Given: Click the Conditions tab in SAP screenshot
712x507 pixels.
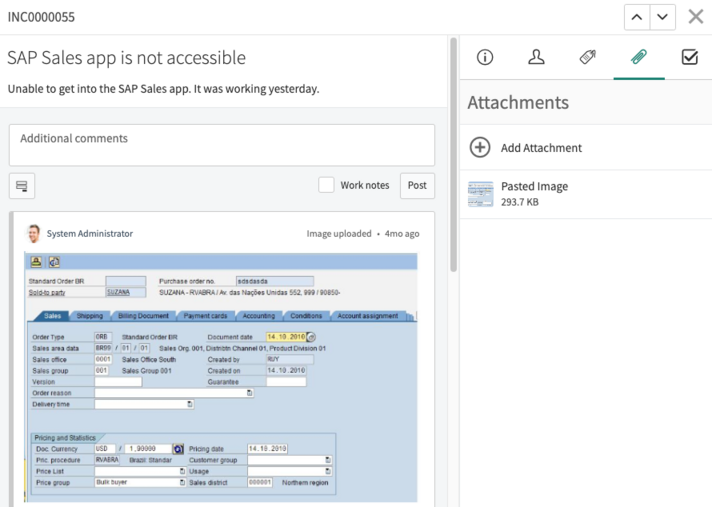Looking at the screenshot, I should click(x=306, y=315).
